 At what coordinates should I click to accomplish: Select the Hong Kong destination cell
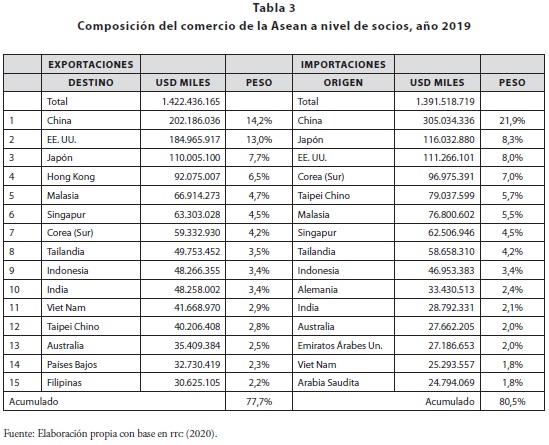[x=91, y=176]
